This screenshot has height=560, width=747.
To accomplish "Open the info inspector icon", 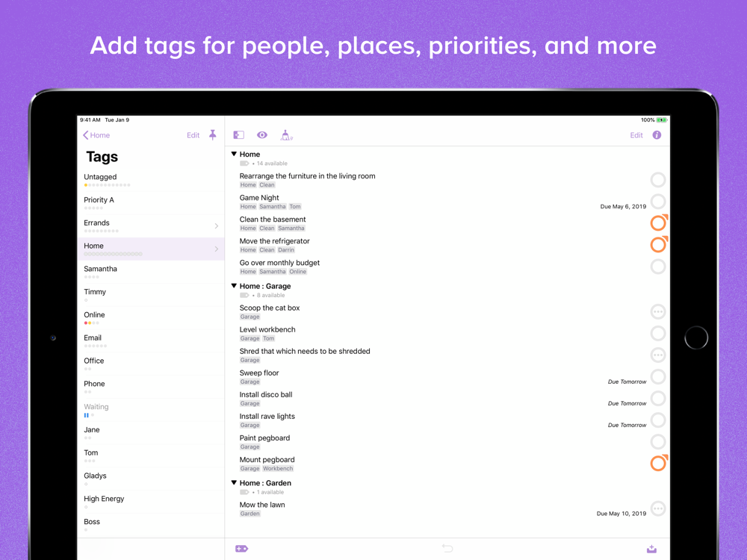I will [x=657, y=134].
